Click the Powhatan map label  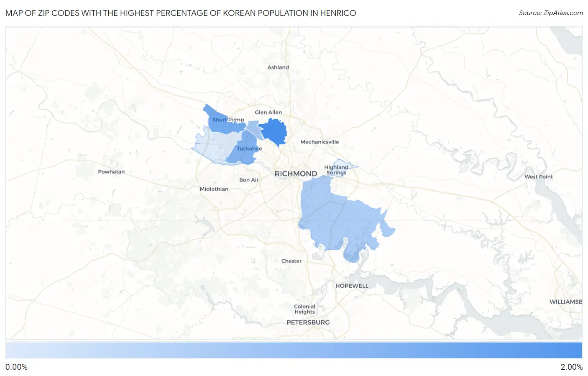tap(111, 172)
